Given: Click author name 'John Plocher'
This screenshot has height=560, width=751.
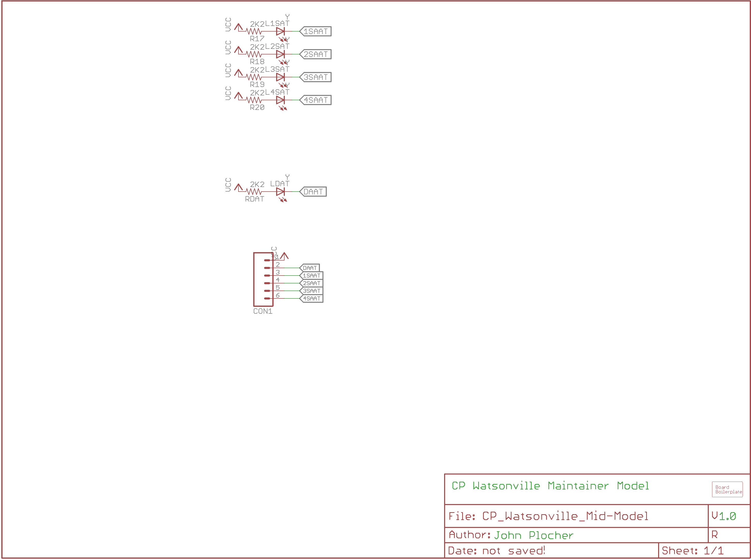Looking at the screenshot, I should click(x=534, y=536).
